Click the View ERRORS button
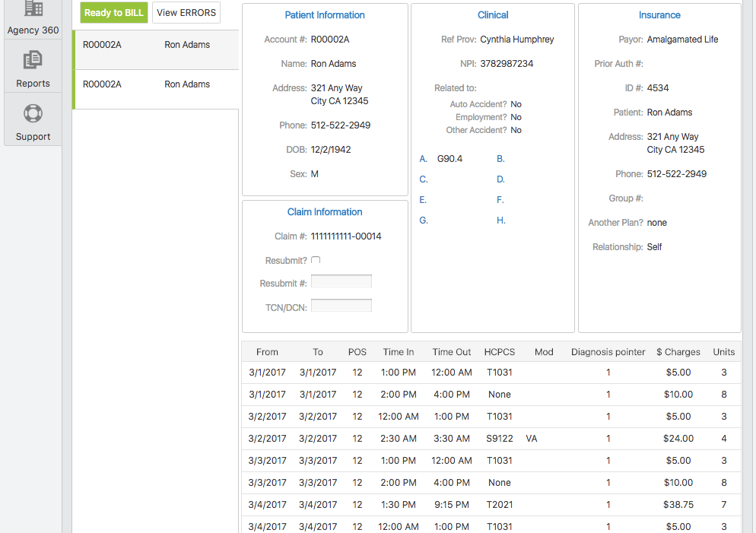Image resolution: width=756 pixels, height=533 pixels. pos(186,12)
